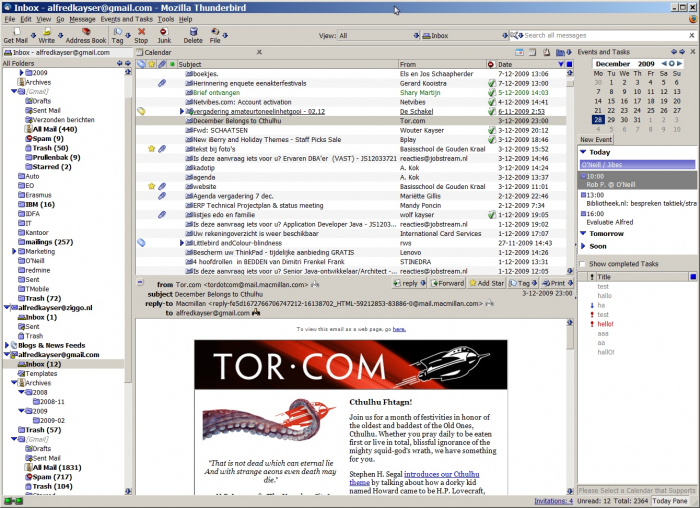Click the File message icon
This screenshot has height=508, width=700.
[215, 35]
